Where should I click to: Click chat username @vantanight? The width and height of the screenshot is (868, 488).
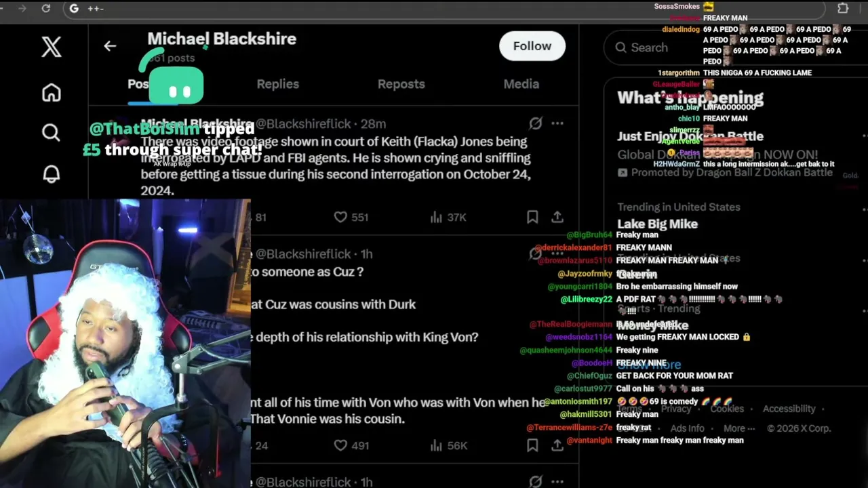coord(589,441)
